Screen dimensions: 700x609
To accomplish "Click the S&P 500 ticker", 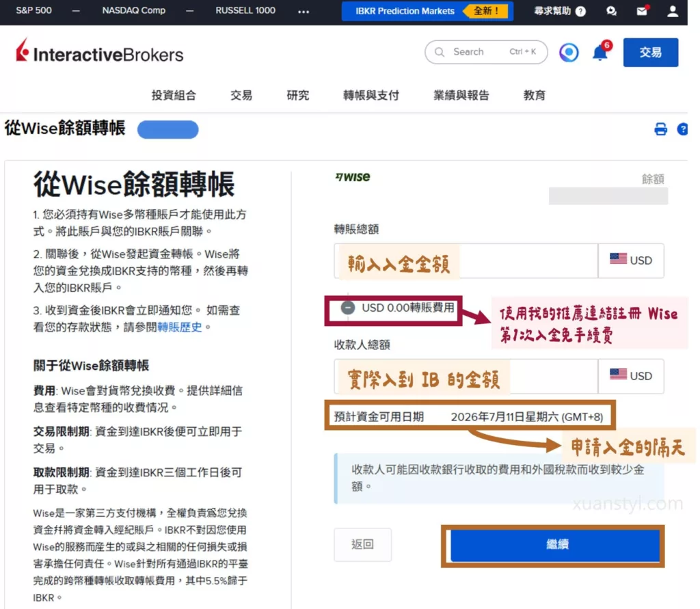I will tap(34, 10).
